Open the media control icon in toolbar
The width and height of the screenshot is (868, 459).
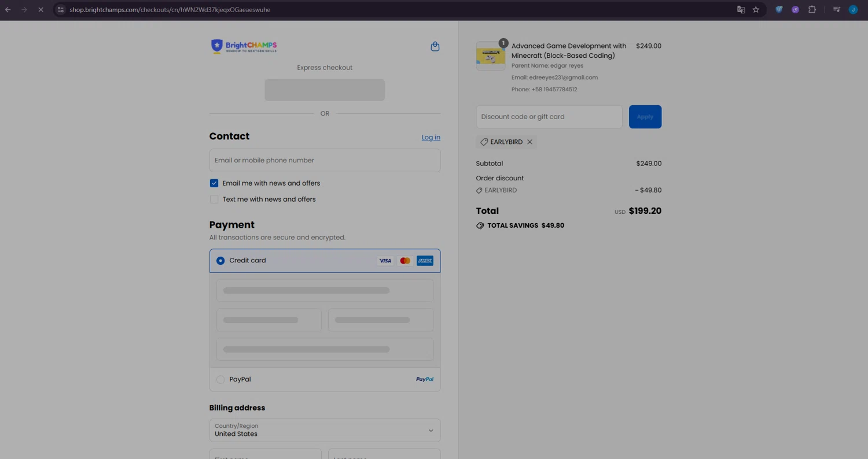(836, 10)
